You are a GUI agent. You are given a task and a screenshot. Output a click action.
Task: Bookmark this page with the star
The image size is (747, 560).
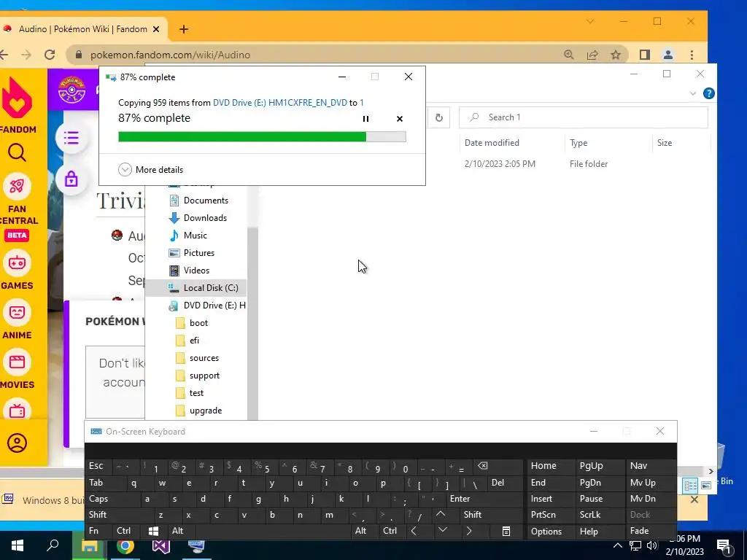pyautogui.click(x=616, y=55)
